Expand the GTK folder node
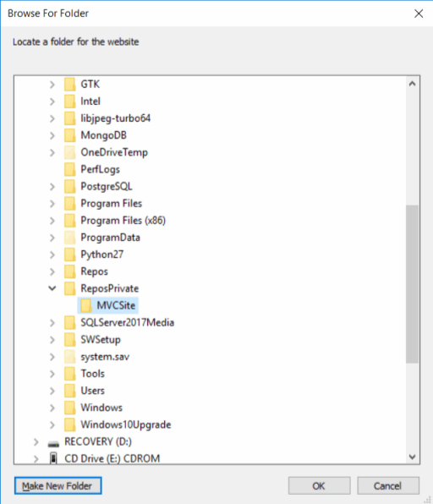Viewport: 433px width, 504px height. [52, 85]
